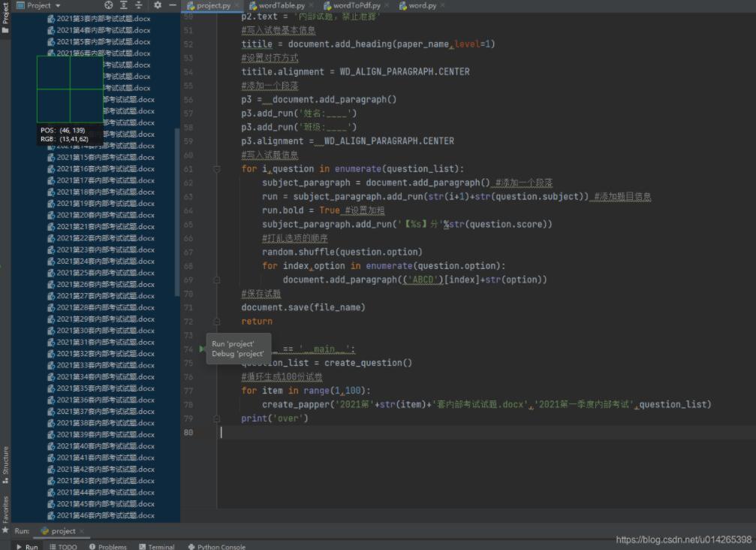Viewport: 756px width, 550px height.
Task: Choose Debug 'project' from the popup menu
Action: point(237,353)
